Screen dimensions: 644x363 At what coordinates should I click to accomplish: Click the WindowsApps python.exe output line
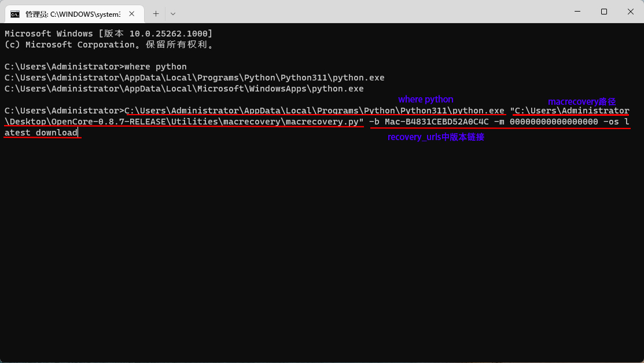(184, 89)
